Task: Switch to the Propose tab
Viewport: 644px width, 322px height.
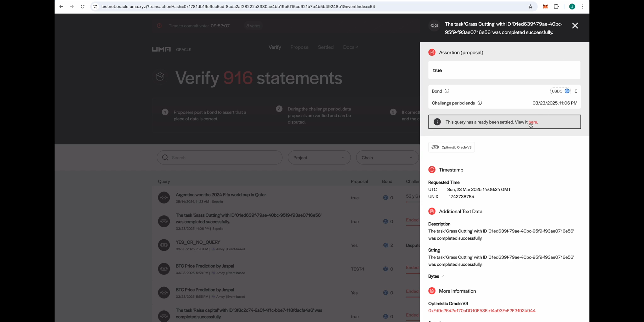Action: coord(299,47)
